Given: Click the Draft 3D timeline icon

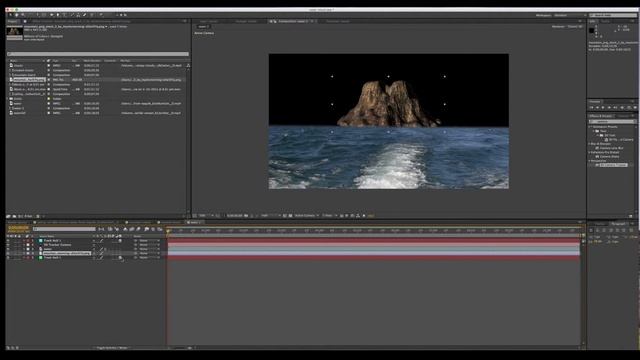Looking at the screenshot, I should pyautogui.click(x=117, y=229).
